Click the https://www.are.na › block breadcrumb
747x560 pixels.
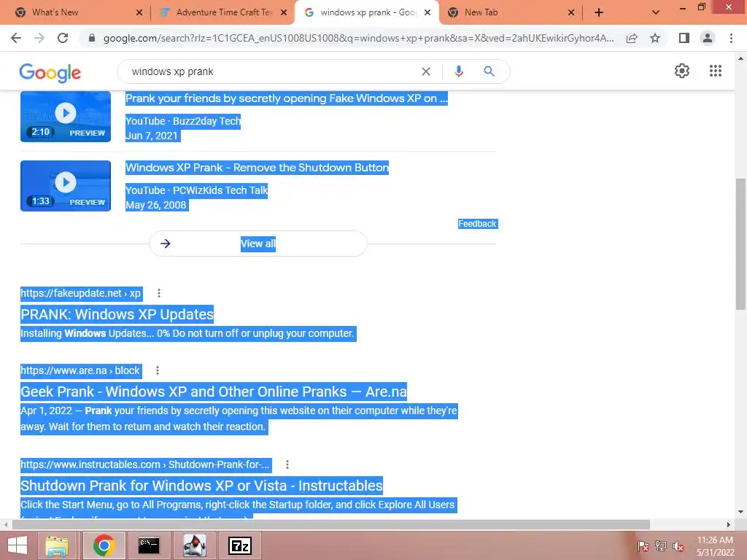click(x=80, y=370)
